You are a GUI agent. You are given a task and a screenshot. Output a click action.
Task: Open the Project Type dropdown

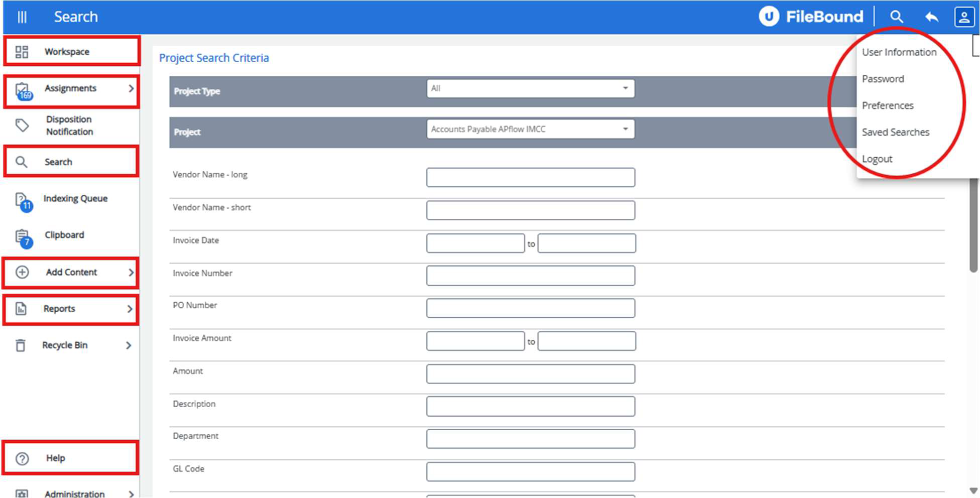pos(531,88)
